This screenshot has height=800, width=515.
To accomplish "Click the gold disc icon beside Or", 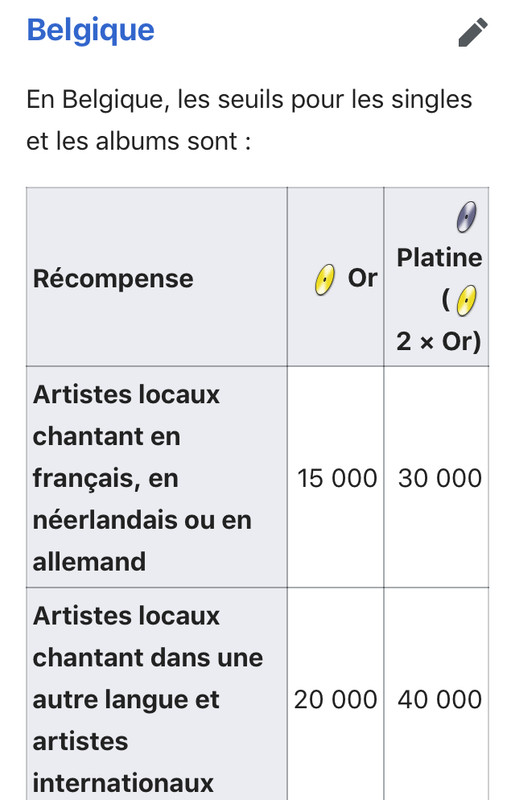I will (325, 280).
